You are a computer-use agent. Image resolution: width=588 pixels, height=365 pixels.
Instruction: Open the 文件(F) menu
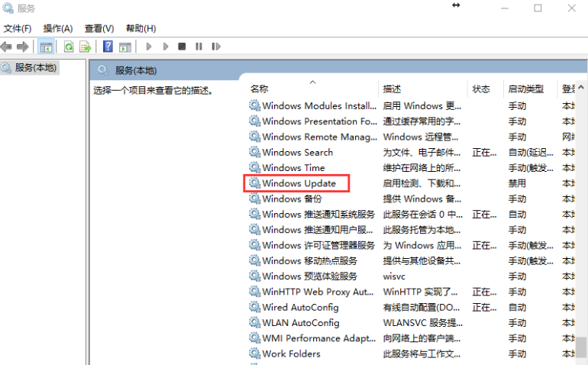(x=18, y=28)
